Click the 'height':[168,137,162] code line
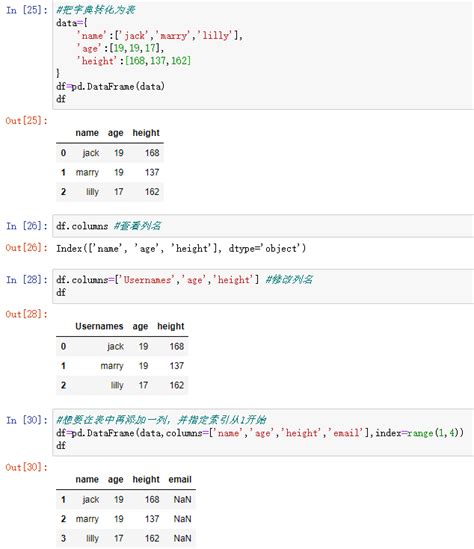This screenshot has width=474, height=549. click(134, 61)
